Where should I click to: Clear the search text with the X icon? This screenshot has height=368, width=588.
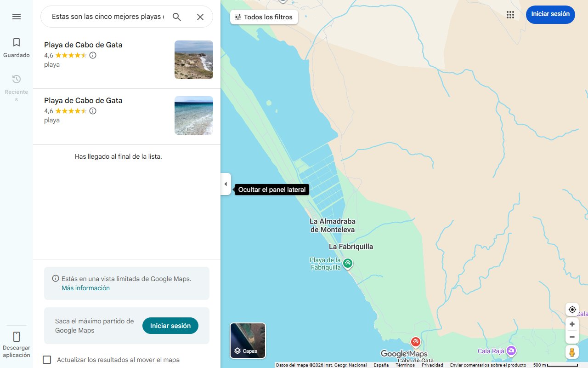200,17
